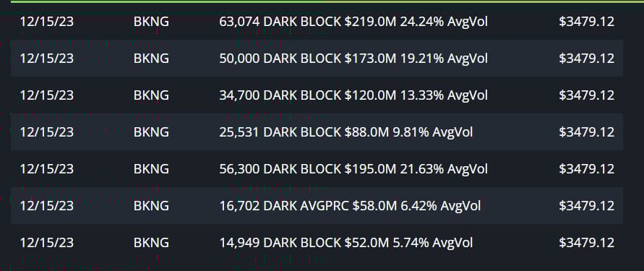Select the 56,300 DARK BLOCK $195.0M row
The image size is (644, 271).
point(317,169)
